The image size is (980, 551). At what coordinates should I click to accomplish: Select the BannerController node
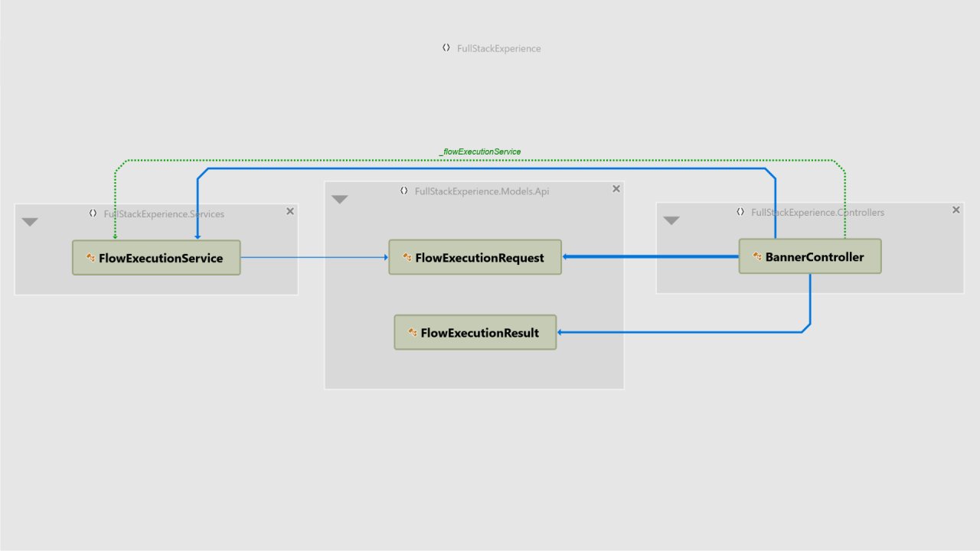click(809, 256)
